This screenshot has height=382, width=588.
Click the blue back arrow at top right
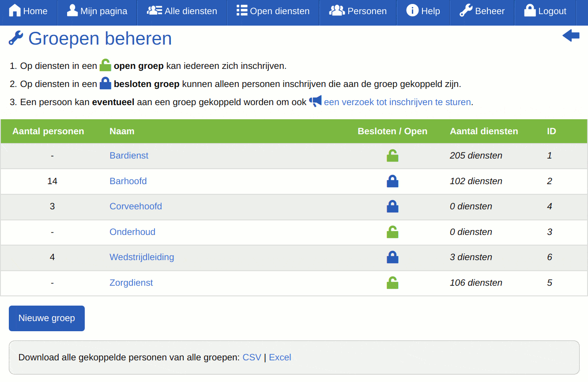coord(571,35)
